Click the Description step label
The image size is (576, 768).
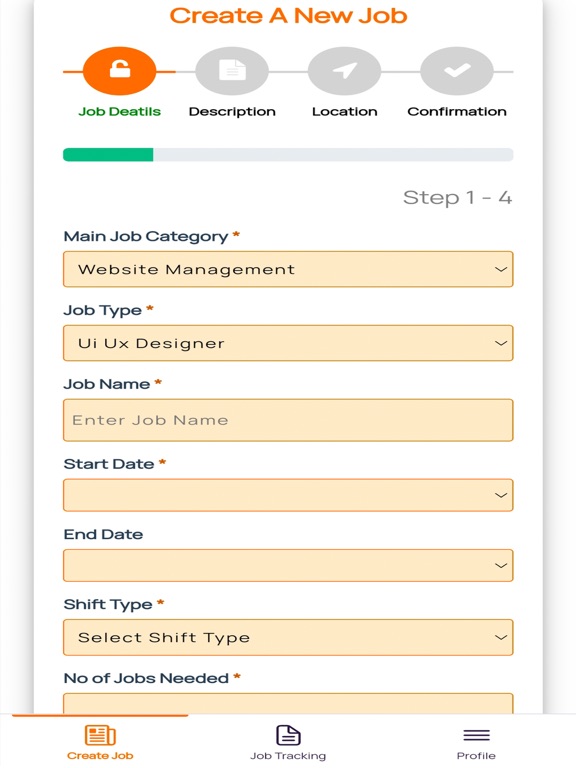pos(232,112)
